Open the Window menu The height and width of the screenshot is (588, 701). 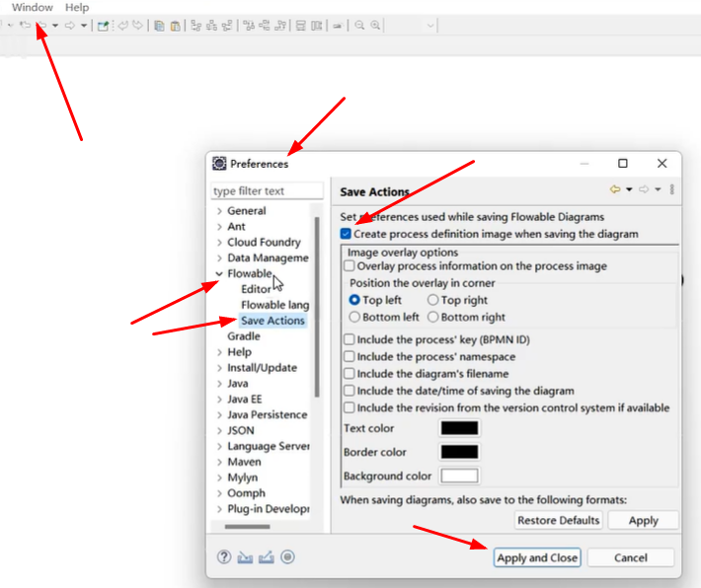[x=33, y=7]
